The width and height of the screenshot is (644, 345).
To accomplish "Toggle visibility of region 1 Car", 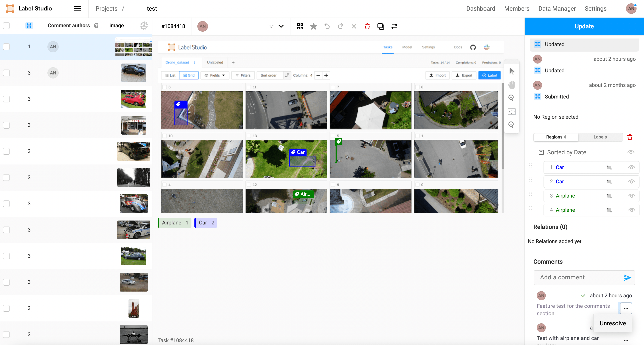I will tap(631, 167).
